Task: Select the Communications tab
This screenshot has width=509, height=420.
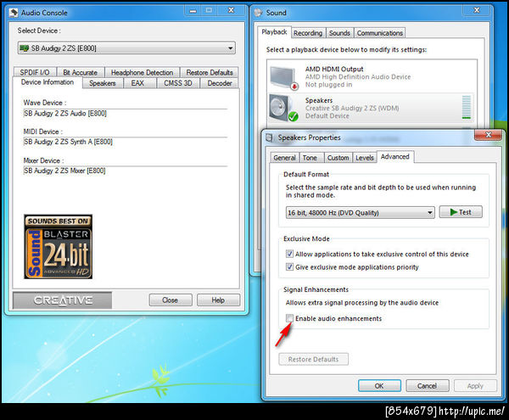Action: (x=379, y=33)
